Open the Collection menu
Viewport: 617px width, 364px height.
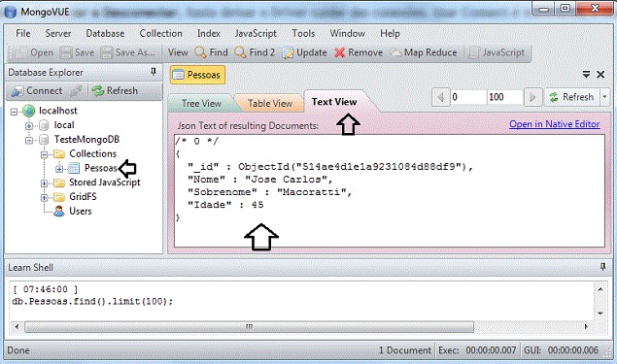coord(160,33)
